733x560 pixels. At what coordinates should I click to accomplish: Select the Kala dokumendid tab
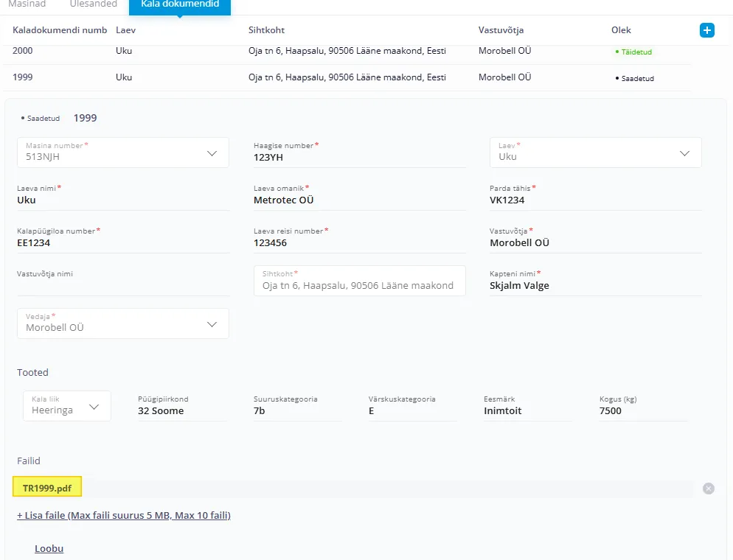point(179,5)
